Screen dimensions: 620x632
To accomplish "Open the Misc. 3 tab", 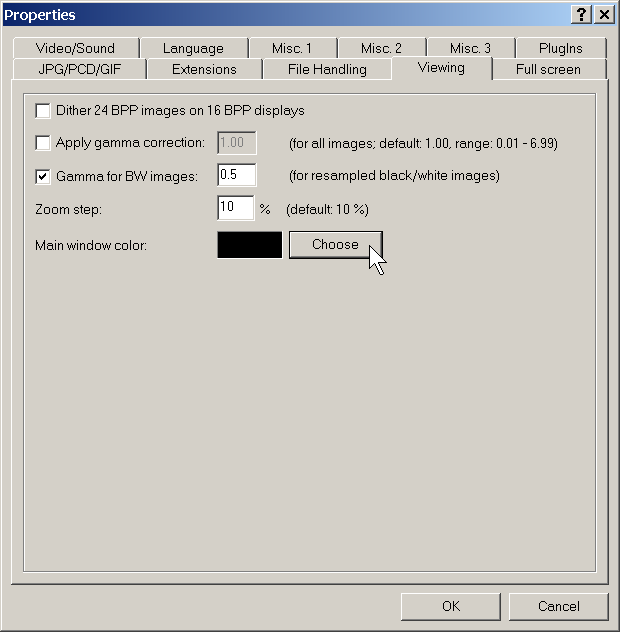I will coord(470,48).
